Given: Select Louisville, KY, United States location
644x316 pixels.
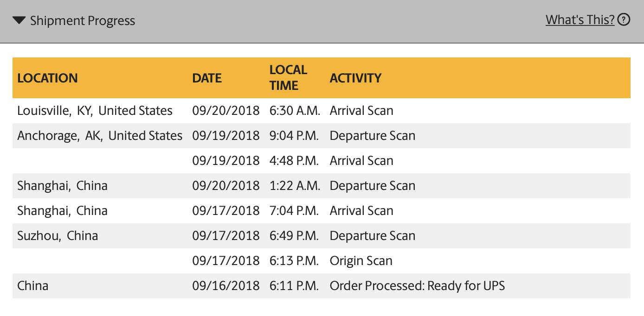Looking at the screenshot, I should 95,111.
